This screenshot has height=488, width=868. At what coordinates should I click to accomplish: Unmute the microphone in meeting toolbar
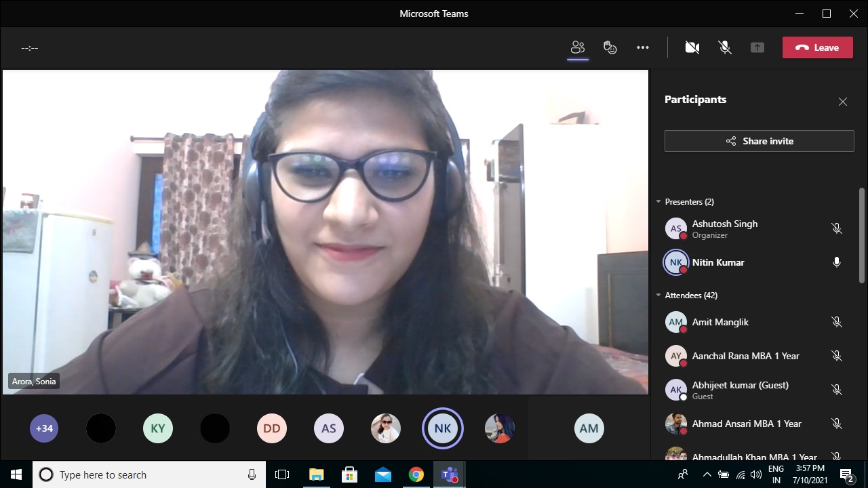click(725, 47)
